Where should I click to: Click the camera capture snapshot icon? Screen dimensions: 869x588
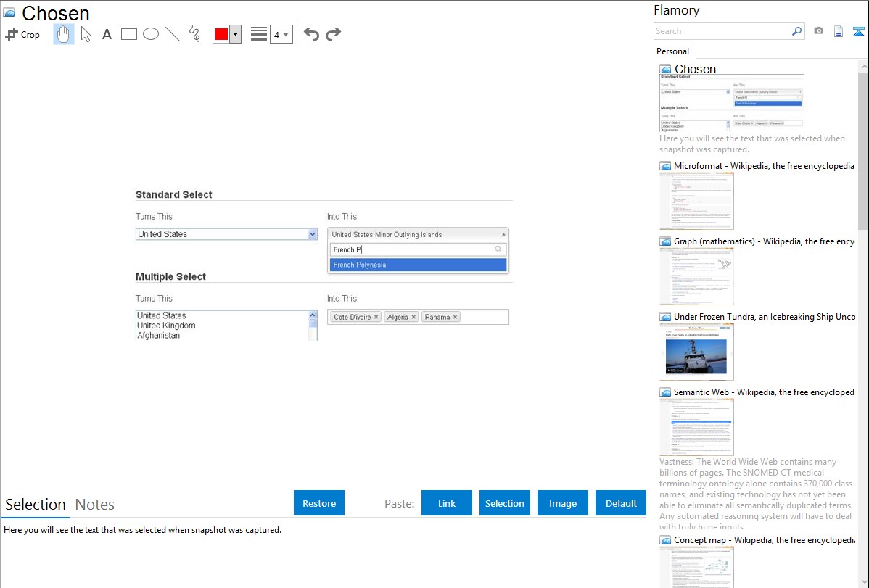818,31
